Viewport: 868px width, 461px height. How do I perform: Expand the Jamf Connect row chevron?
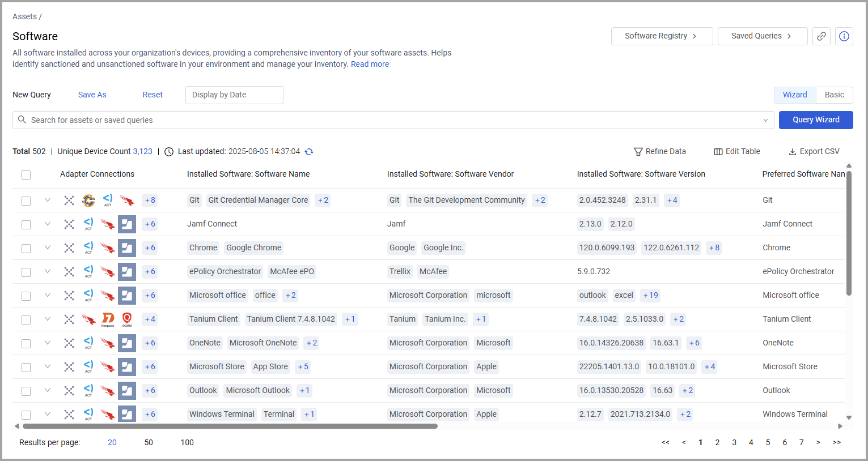click(48, 224)
